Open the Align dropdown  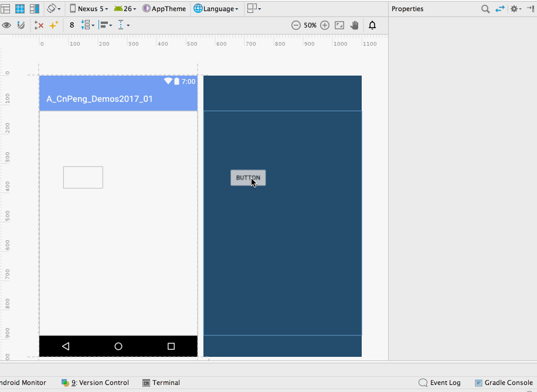pyautogui.click(x=106, y=25)
